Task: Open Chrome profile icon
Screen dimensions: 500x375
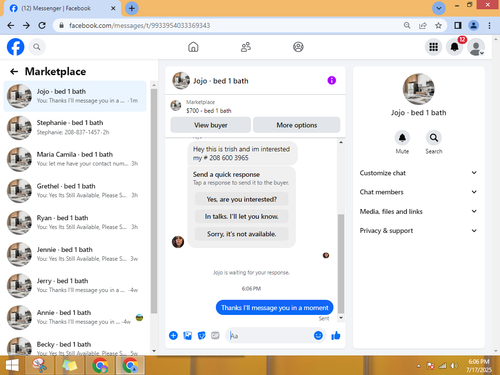Action: click(473, 25)
